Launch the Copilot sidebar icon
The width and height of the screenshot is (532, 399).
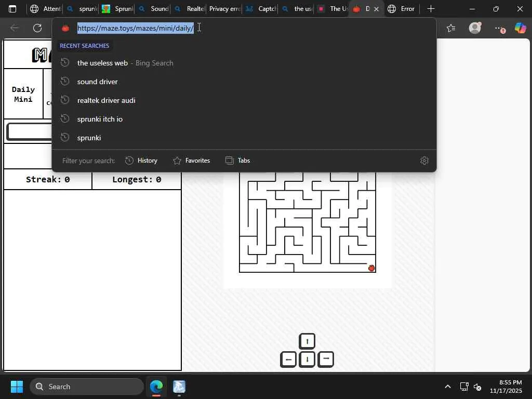tap(520, 28)
